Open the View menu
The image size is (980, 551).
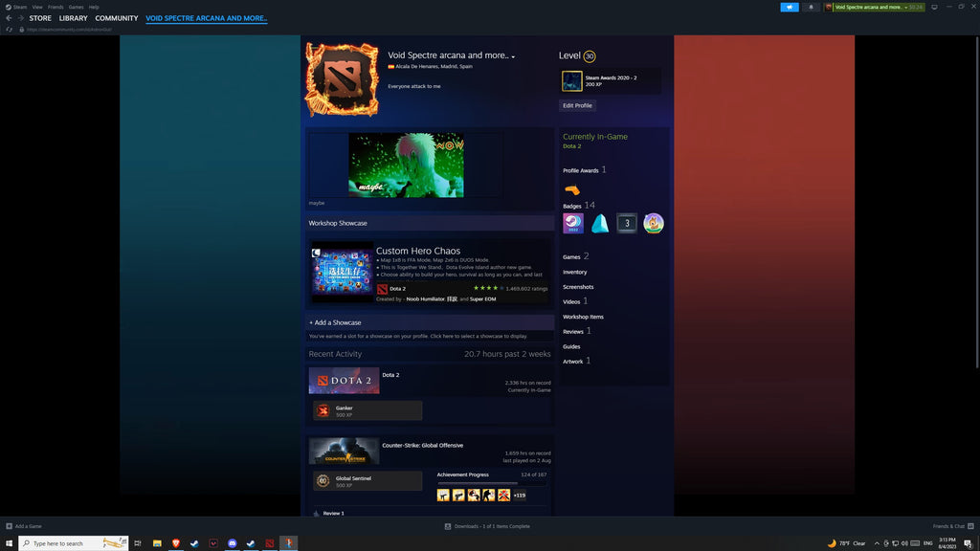click(36, 7)
